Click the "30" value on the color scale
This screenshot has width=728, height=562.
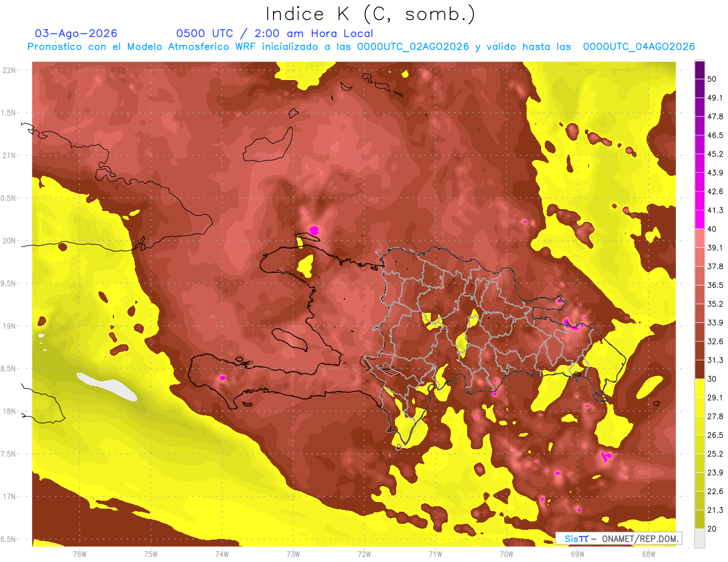point(712,379)
